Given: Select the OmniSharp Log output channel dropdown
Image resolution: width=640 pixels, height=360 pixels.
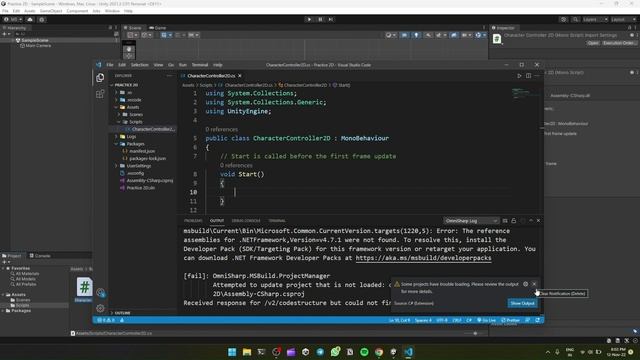Looking at the screenshot, I should coord(471,221).
